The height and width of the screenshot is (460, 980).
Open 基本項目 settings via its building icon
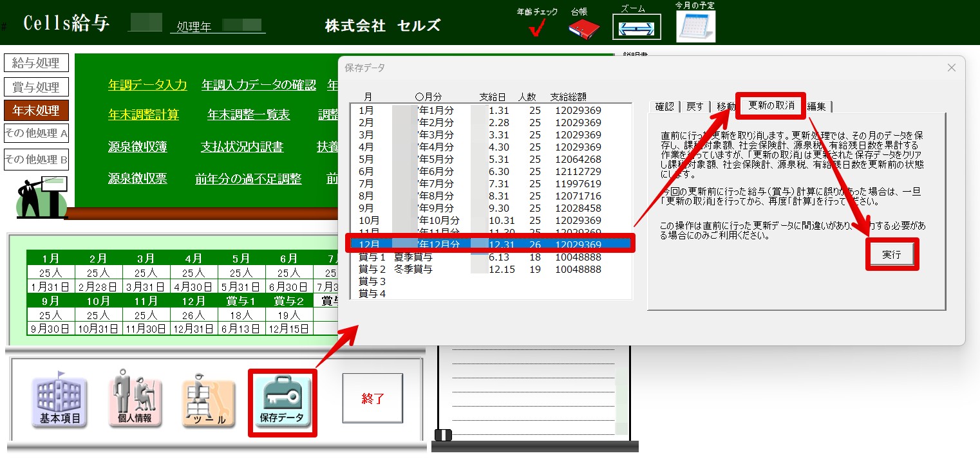point(59,399)
